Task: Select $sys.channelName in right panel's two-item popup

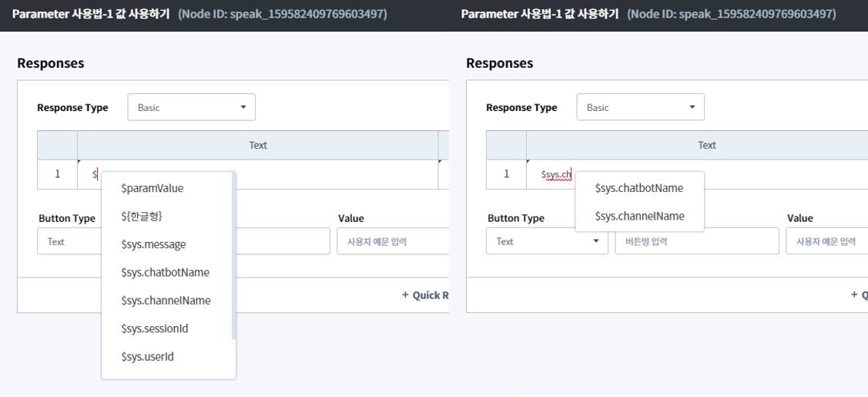Action: tap(639, 217)
